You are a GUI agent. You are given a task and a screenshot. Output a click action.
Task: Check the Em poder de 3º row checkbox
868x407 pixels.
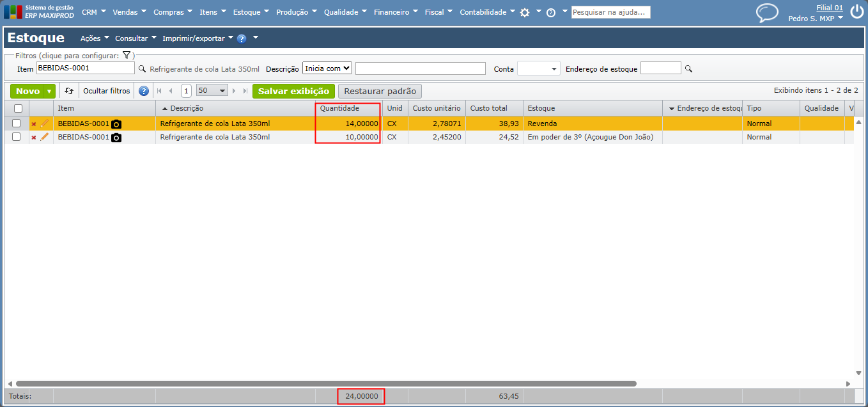17,137
